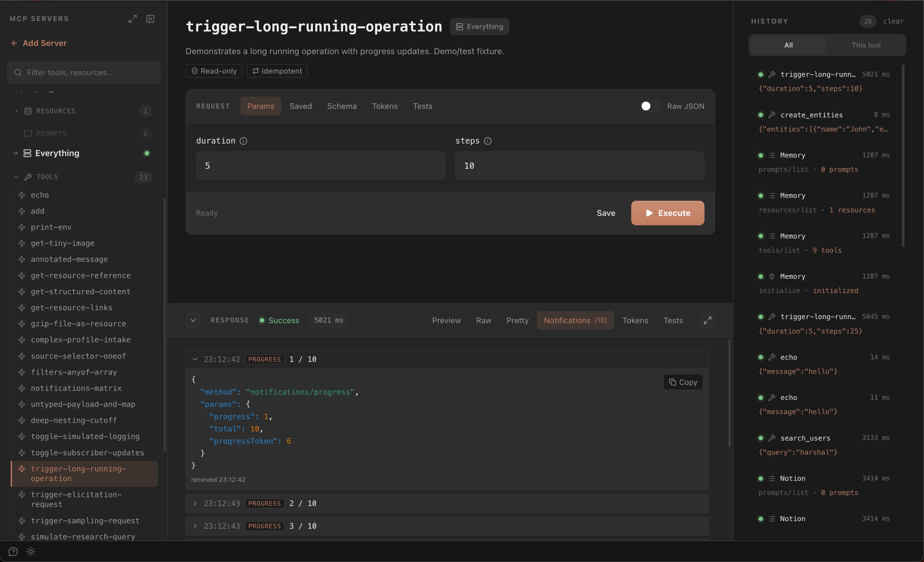The width and height of the screenshot is (924, 562).
Task: Collapse the TOOLS section
Action: point(16,177)
